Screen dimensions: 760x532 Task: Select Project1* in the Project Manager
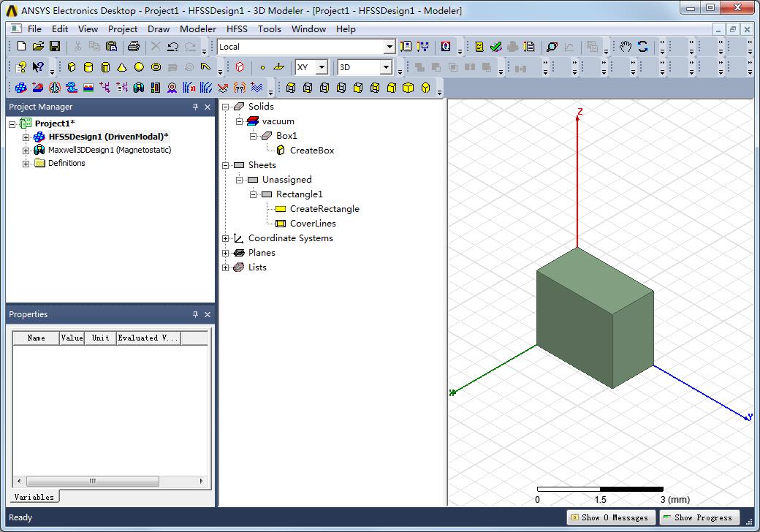[x=55, y=123]
